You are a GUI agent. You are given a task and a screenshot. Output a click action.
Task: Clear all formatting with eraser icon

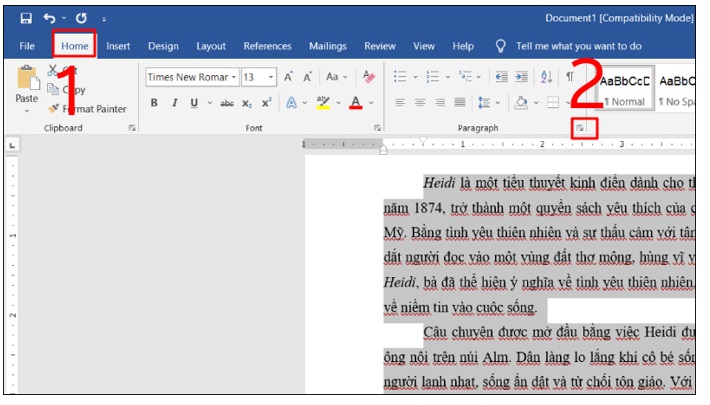368,77
